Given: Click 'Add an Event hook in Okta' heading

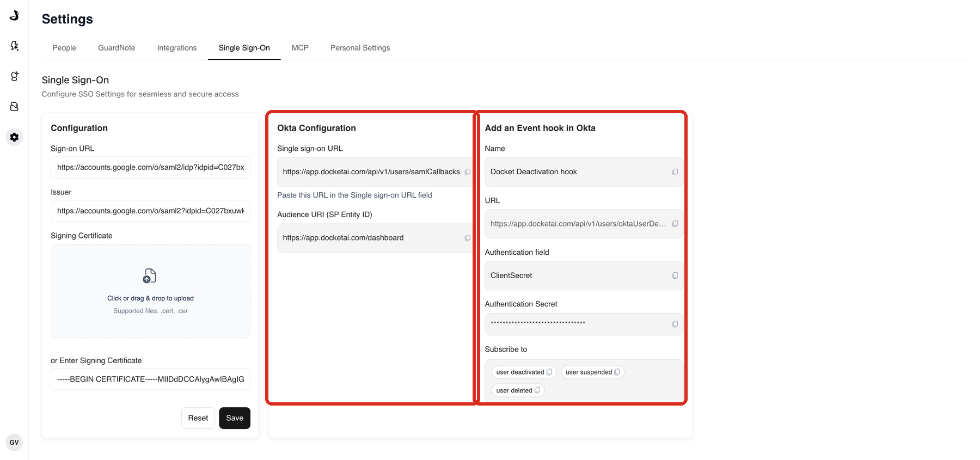Looking at the screenshot, I should pos(540,128).
